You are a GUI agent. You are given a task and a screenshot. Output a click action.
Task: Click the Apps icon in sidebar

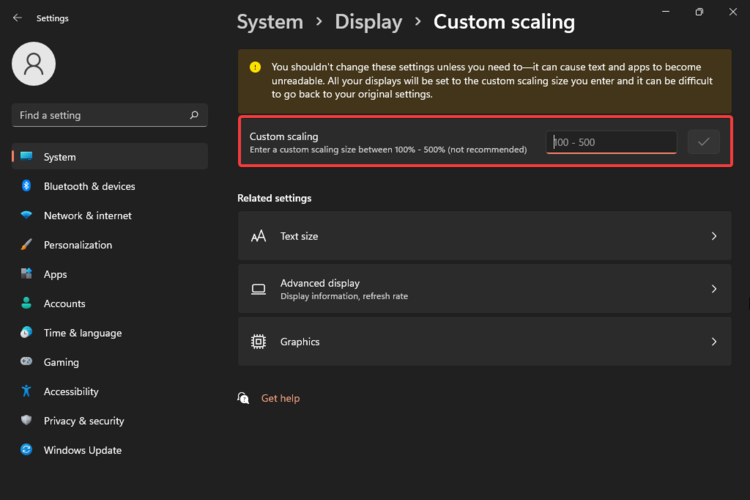pyautogui.click(x=26, y=274)
